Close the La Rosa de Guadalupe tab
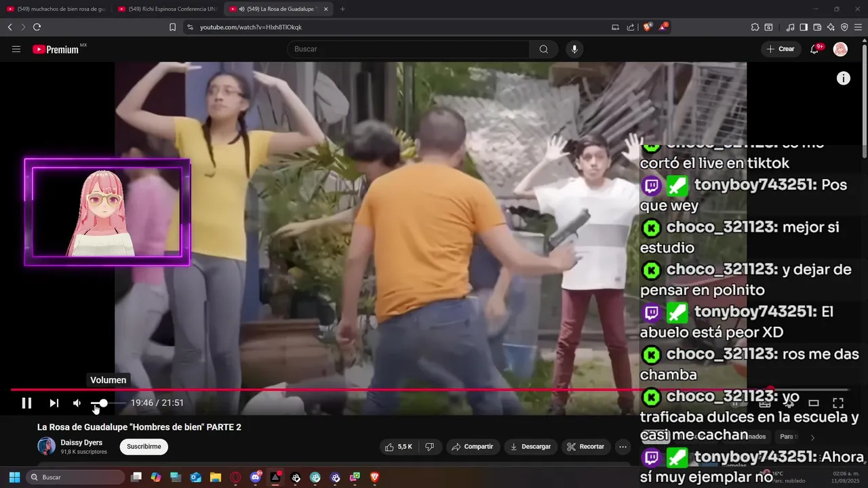This screenshot has height=488, width=868. tap(326, 9)
